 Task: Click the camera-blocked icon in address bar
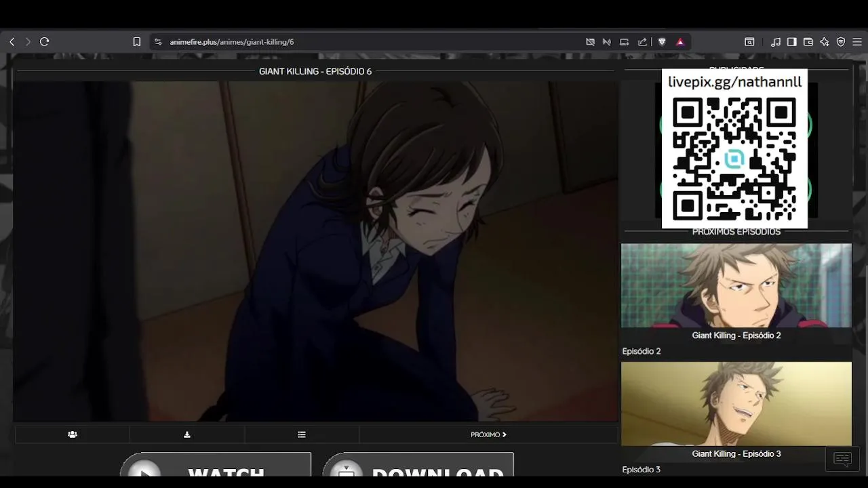click(x=590, y=42)
